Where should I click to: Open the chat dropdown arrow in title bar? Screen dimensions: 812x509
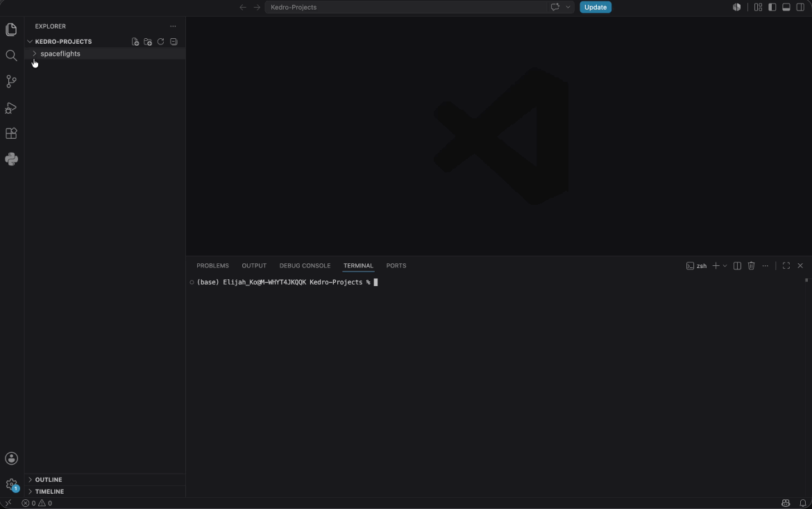568,7
